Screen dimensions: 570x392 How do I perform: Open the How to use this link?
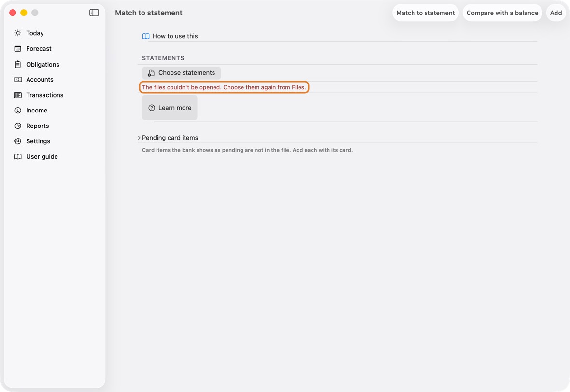coord(175,36)
